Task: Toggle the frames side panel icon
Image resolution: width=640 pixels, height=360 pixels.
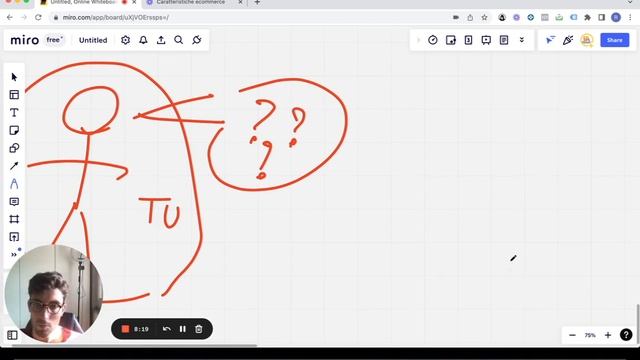Action: coord(12,335)
